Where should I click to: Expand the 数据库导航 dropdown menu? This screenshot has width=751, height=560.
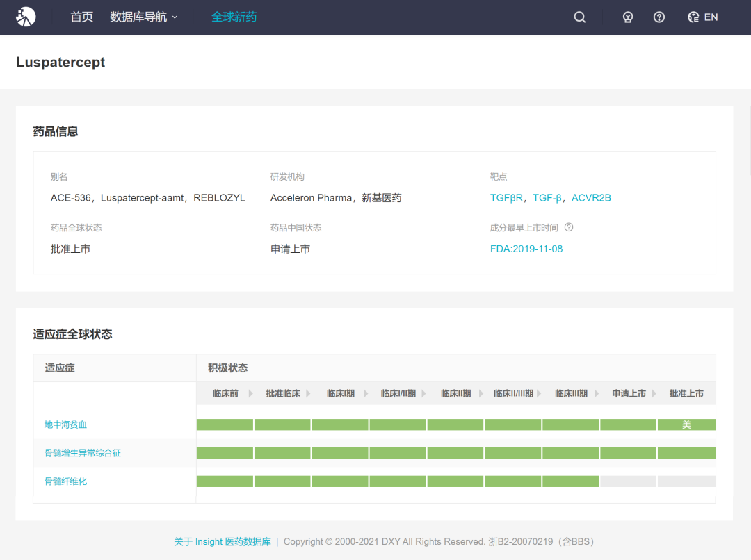[x=144, y=17]
